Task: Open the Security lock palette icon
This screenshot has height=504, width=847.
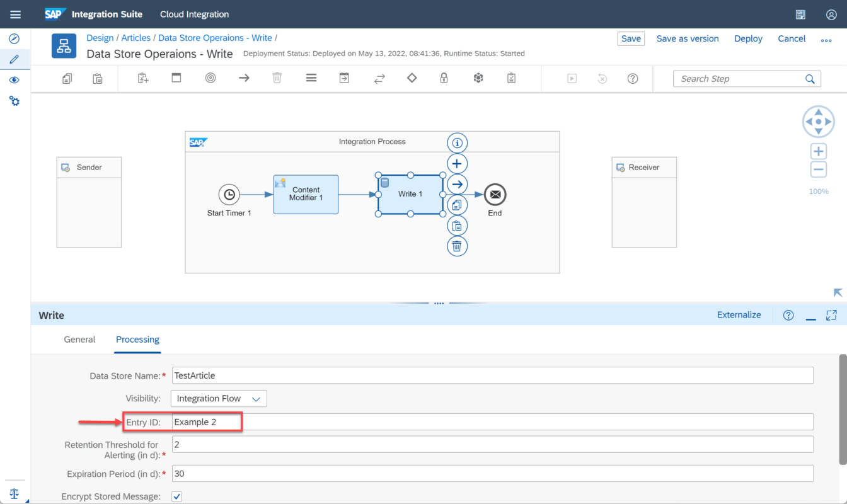Action: tap(444, 78)
